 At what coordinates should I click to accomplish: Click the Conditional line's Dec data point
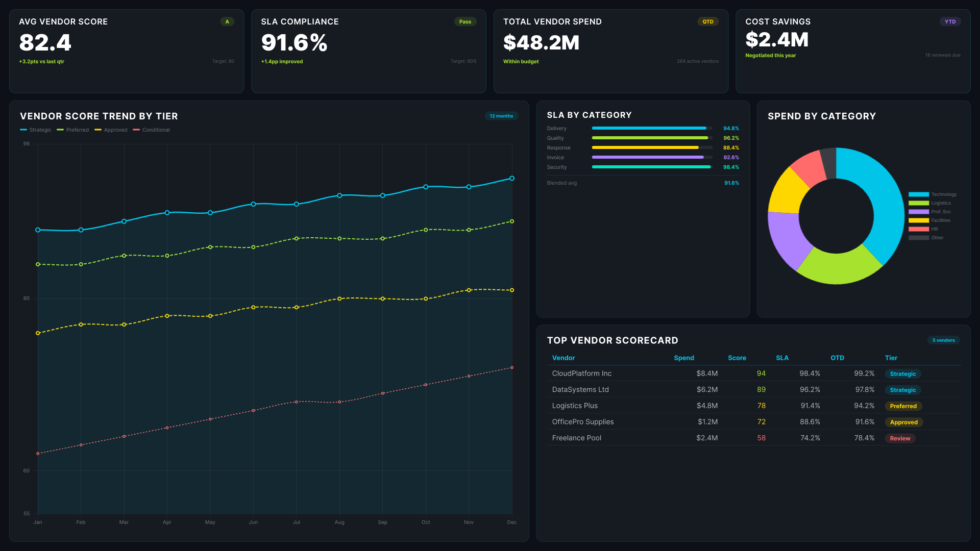pyautogui.click(x=512, y=368)
